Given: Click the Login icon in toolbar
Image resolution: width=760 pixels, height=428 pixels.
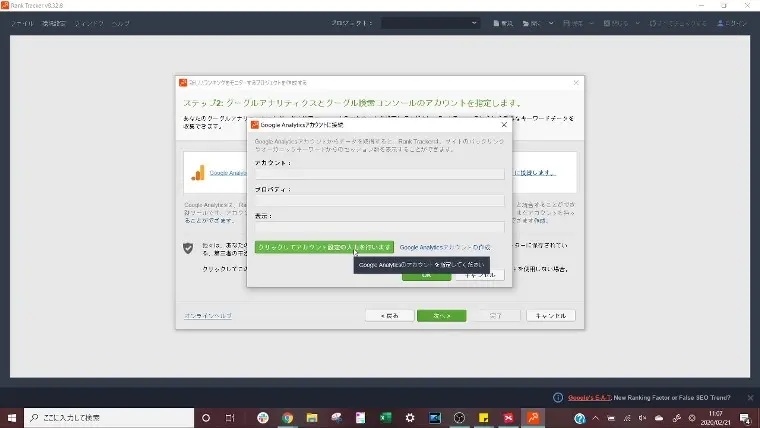Looking at the screenshot, I should (x=733, y=23).
